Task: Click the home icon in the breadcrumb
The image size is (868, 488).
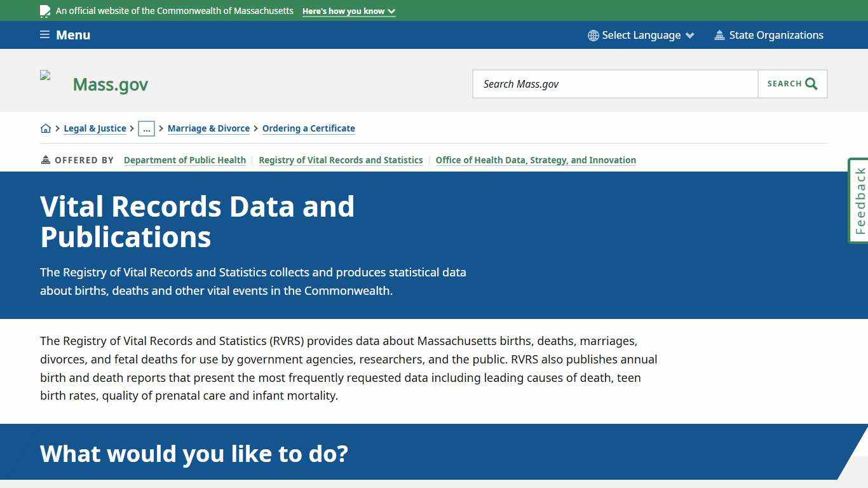Action: (46, 128)
